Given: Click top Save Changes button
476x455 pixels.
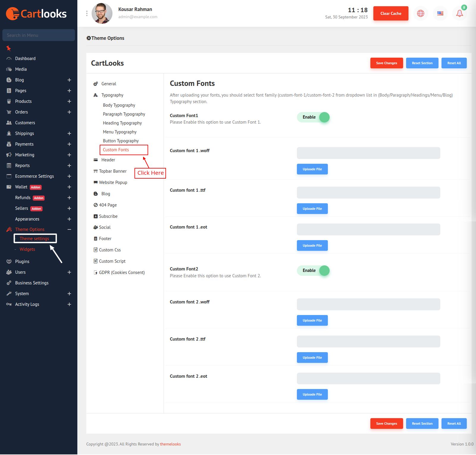Looking at the screenshot, I should 386,63.
